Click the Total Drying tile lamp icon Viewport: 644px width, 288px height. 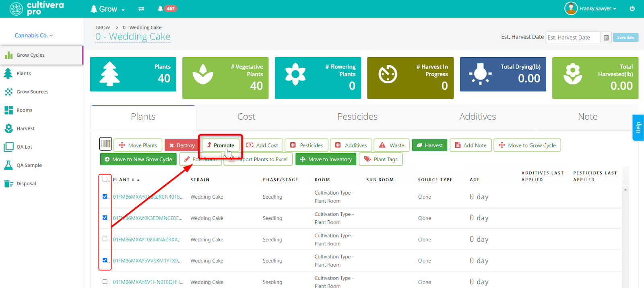pyautogui.click(x=480, y=74)
